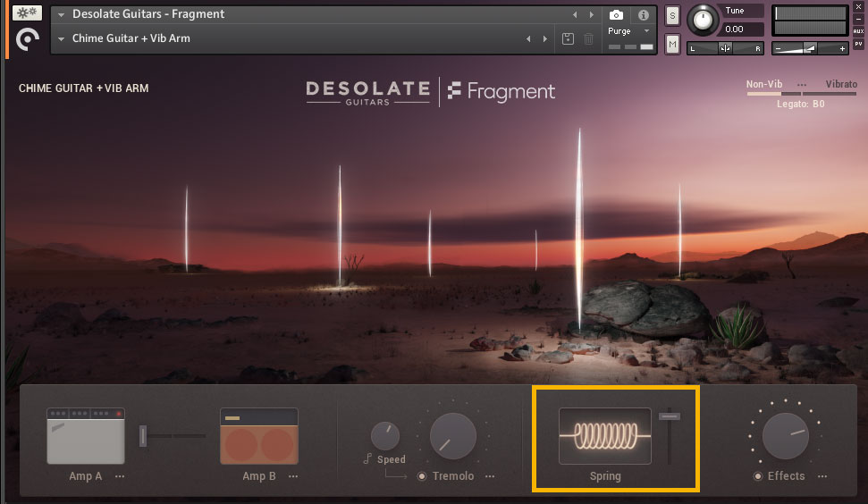Select the next snapshot arrow
Image resolution: width=868 pixels, height=504 pixels.
click(544, 38)
